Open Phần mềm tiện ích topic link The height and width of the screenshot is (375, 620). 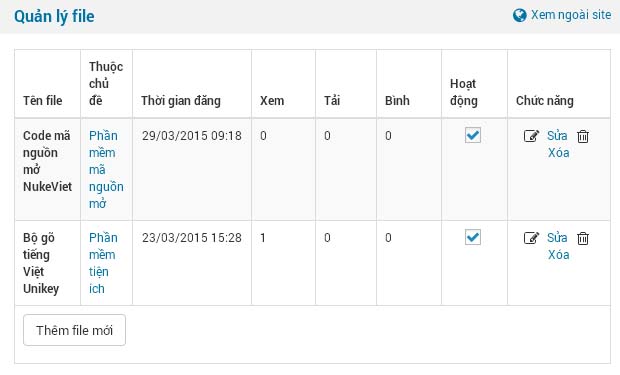pyautogui.click(x=103, y=263)
